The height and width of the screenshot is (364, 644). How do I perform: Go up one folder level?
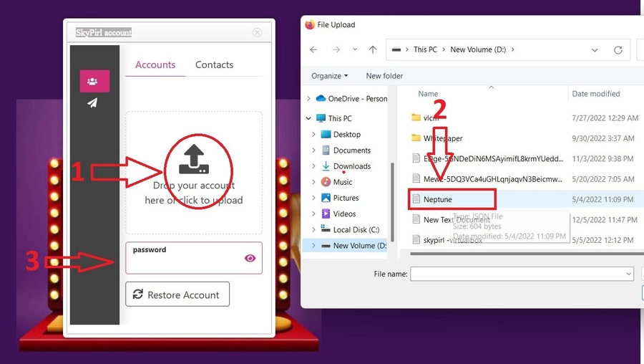[373, 50]
